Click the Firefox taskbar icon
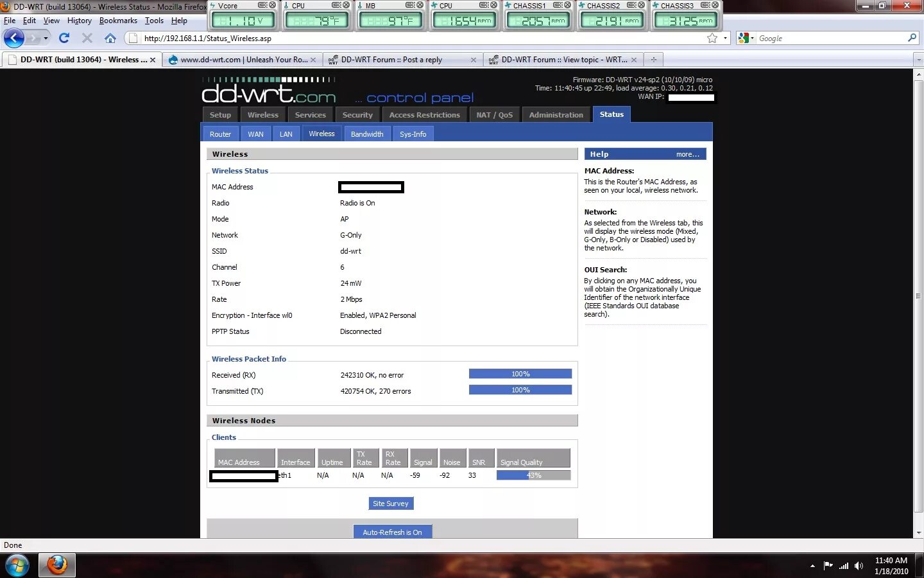 [57, 566]
